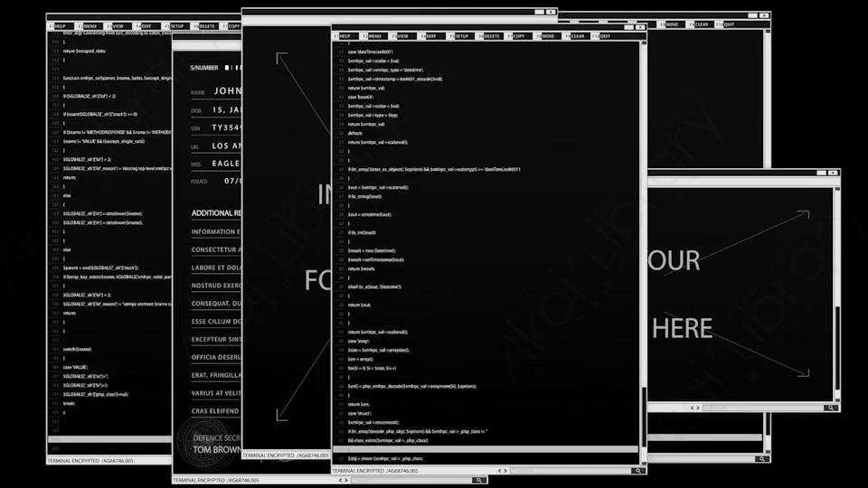Click right arrow in the HERE window footer
This screenshot has width=868, height=488.
point(698,408)
